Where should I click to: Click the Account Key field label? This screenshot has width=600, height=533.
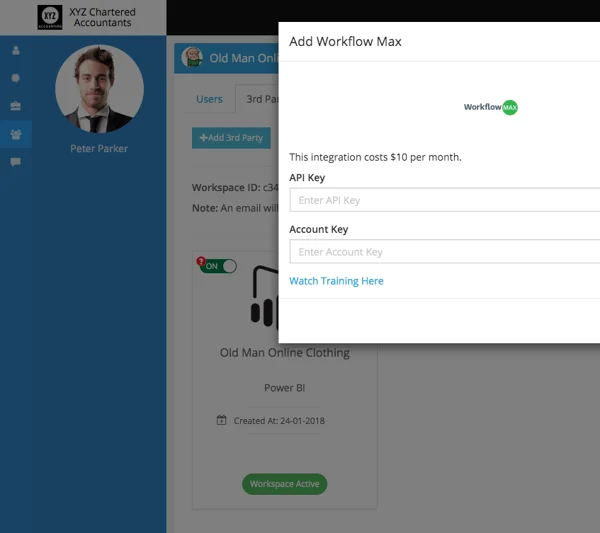319,229
